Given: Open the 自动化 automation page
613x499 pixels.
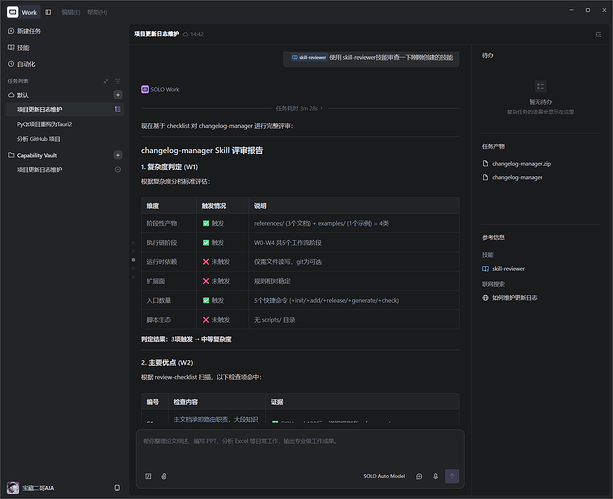Looking at the screenshot, I should tap(22, 64).
